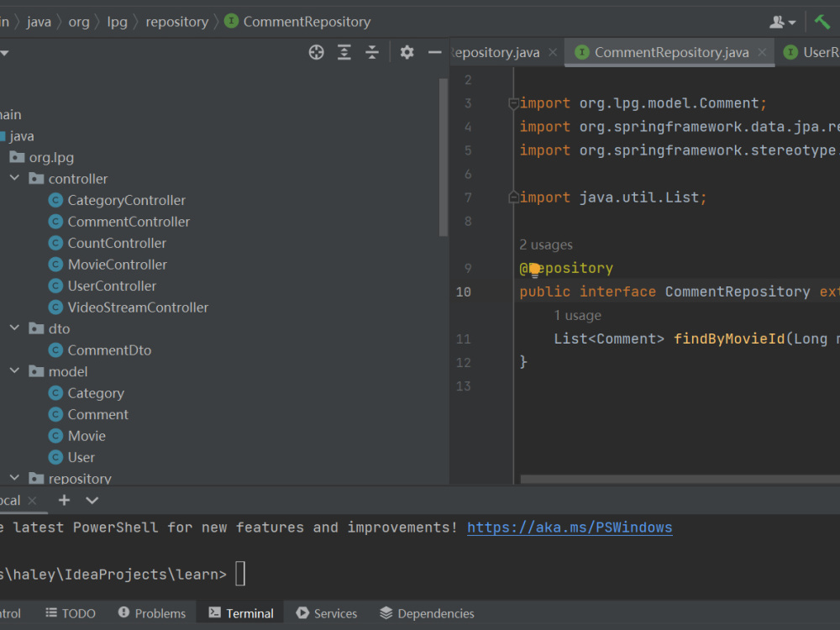
Task: Click the CountController class icon
Action: tap(55, 244)
